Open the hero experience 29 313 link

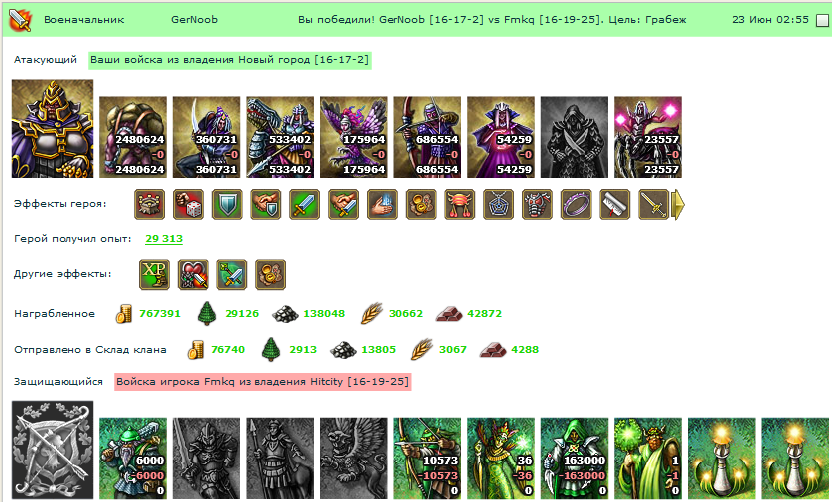[x=164, y=239]
